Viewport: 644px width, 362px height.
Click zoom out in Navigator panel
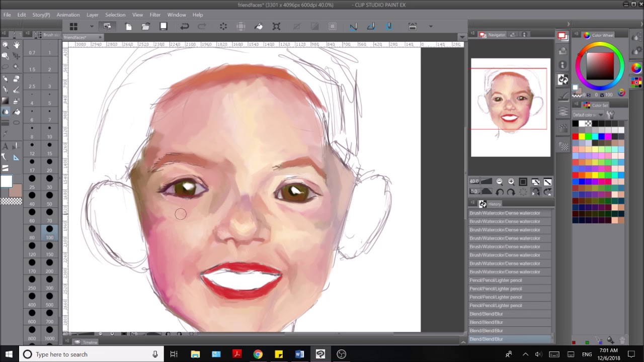(499, 182)
